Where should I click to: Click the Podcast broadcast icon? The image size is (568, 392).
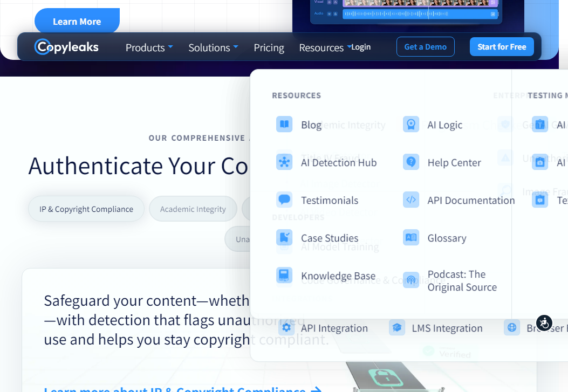411,280
